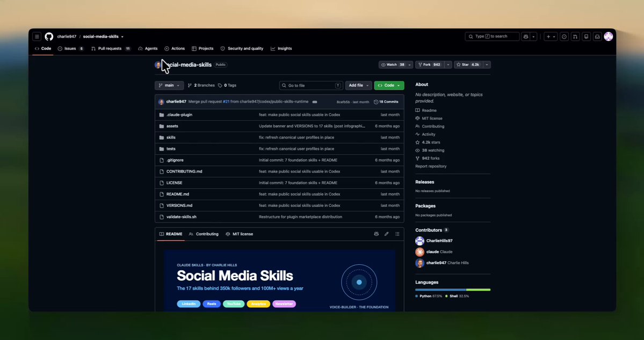The image size is (644, 340).
Task: Open CONTRIBUTING.md file
Action: pyautogui.click(x=184, y=171)
